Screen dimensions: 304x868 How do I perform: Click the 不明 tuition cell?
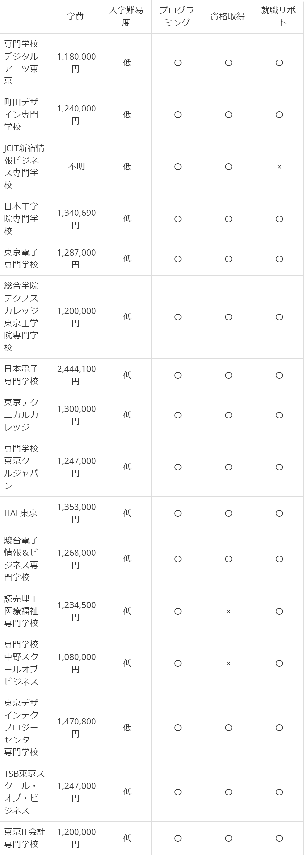click(x=76, y=166)
